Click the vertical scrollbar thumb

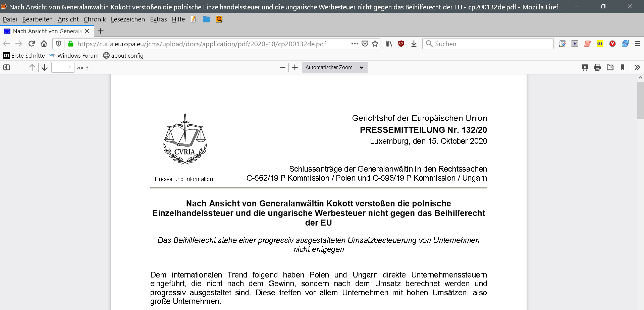(x=640, y=101)
